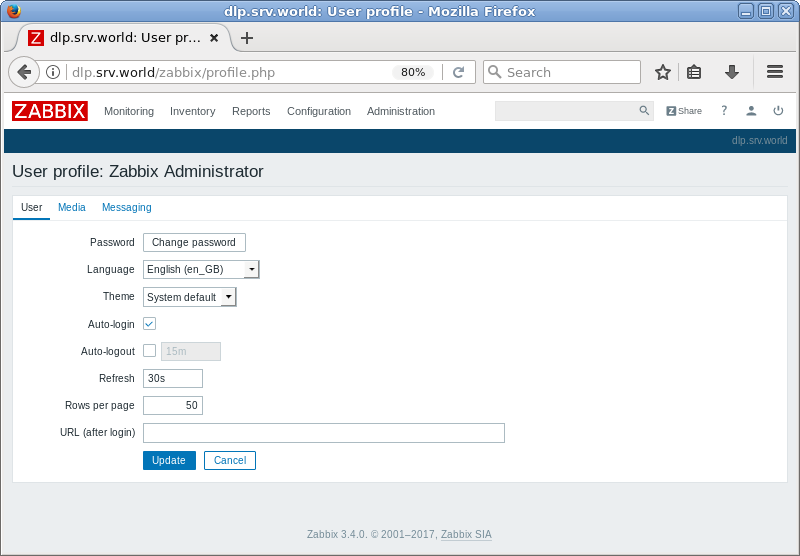Click the URL (after login) field
This screenshot has width=800, height=556.
[x=323, y=433]
